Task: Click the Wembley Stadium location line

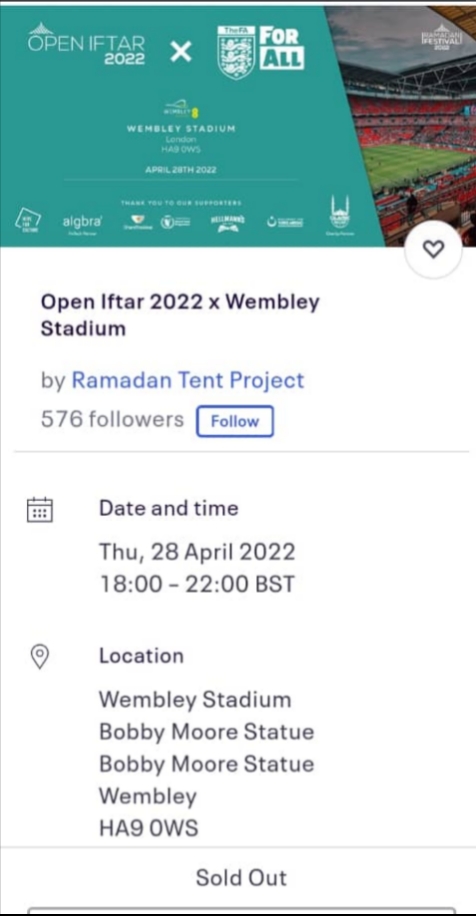Action: click(x=195, y=700)
